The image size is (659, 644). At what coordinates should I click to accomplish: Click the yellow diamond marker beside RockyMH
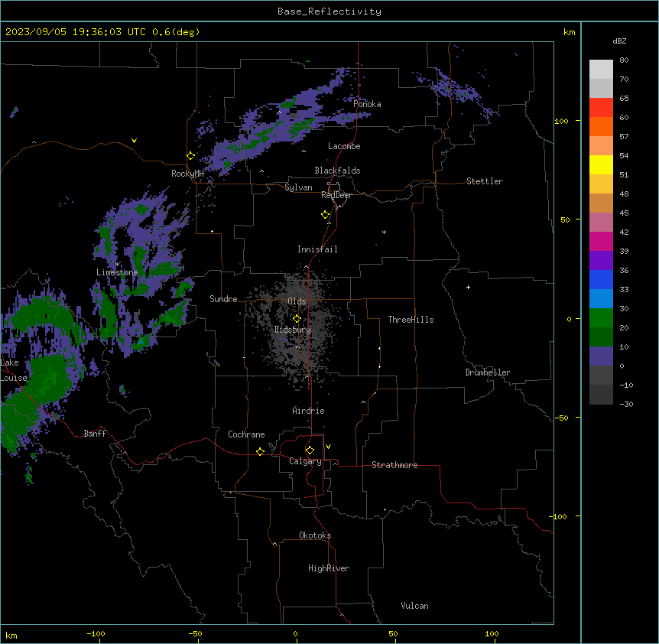pos(190,156)
